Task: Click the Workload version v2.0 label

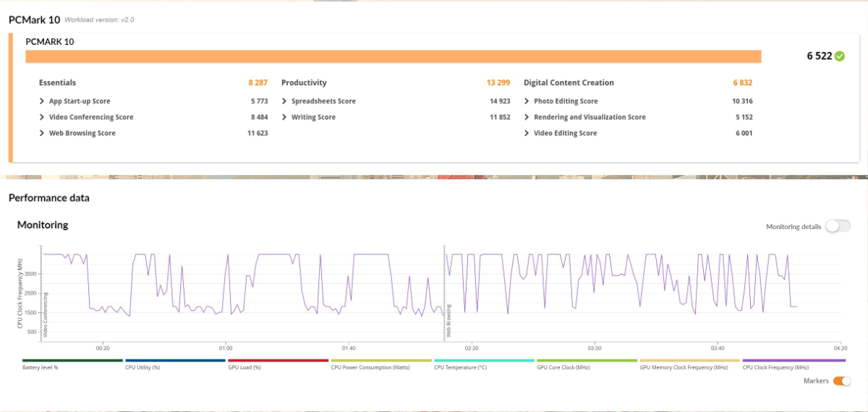Action: tap(99, 20)
